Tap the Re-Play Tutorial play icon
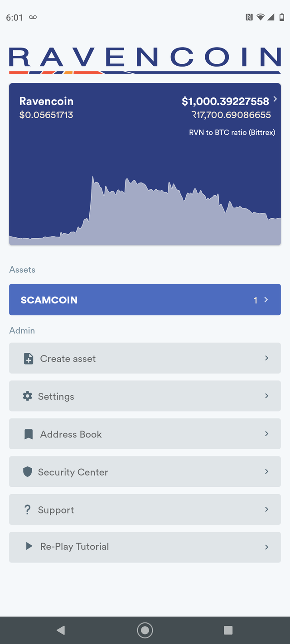The height and width of the screenshot is (644, 290). click(29, 546)
